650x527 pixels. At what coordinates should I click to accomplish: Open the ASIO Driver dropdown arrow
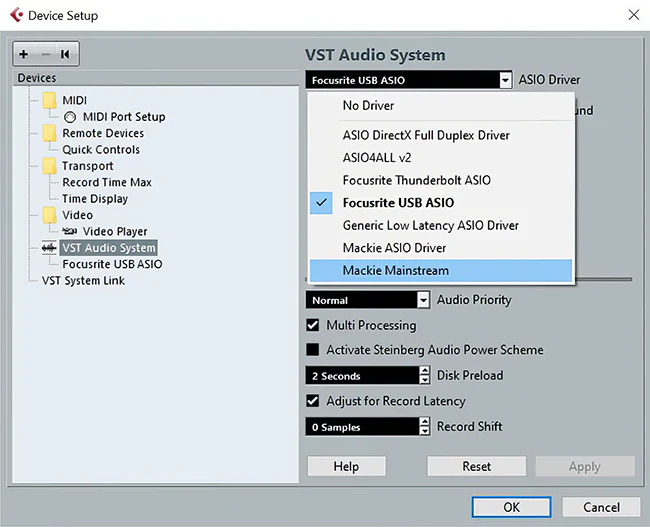pyautogui.click(x=505, y=80)
